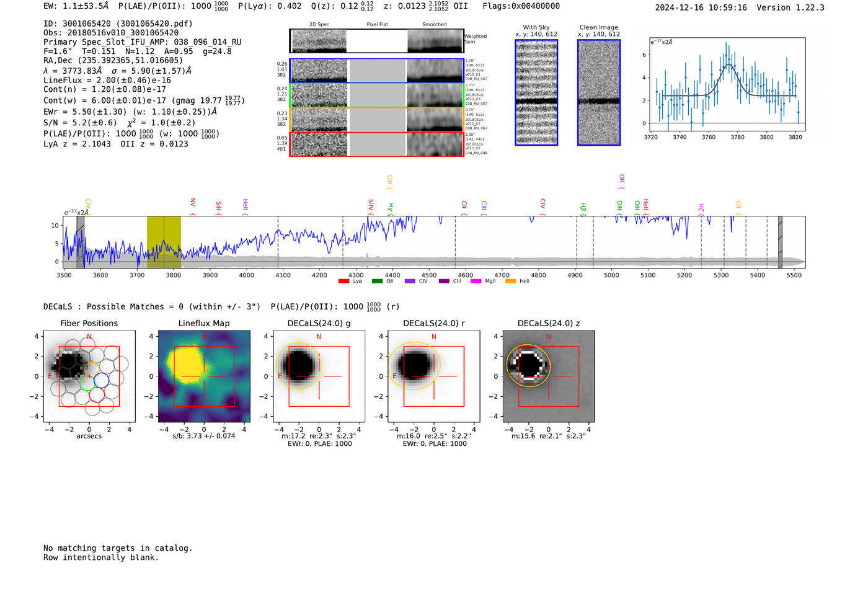Screen dimensions: 868x591
Task: Click the orange CII line marker
Action: click(738, 207)
